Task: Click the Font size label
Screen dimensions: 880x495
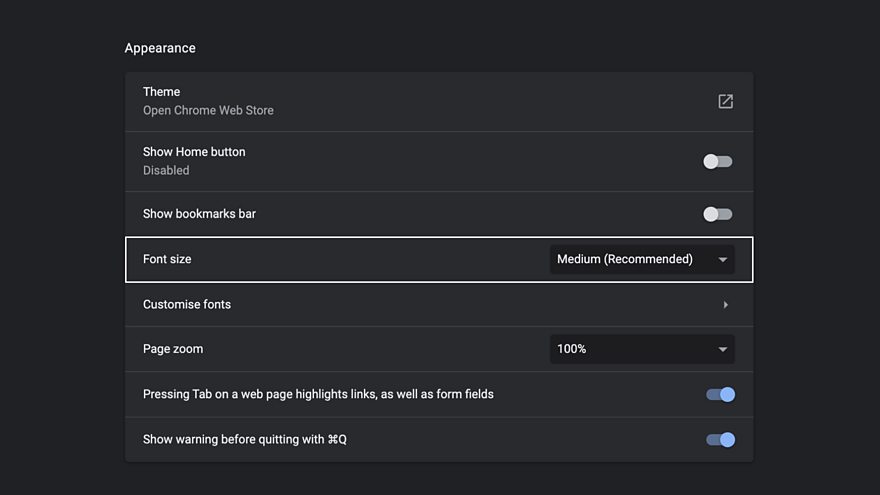Action: (x=167, y=259)
